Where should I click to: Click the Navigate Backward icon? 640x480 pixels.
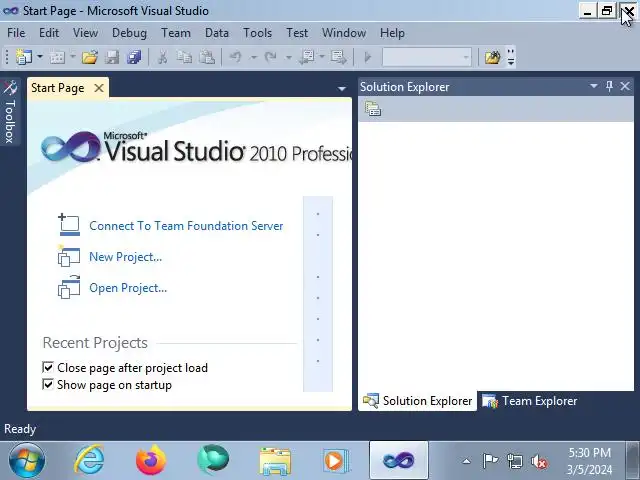[x=306, y=57]
